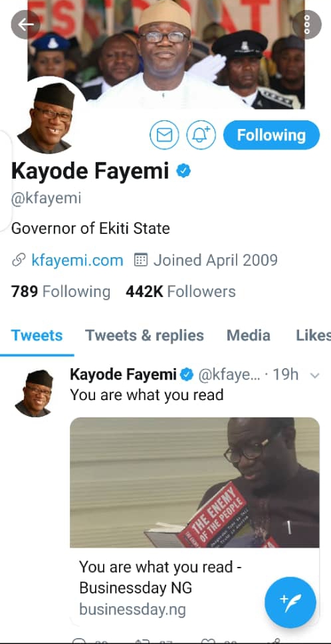This screenshot has width=331, height=644.
Task: Select the Tweets tab
Action: (37, 336)
